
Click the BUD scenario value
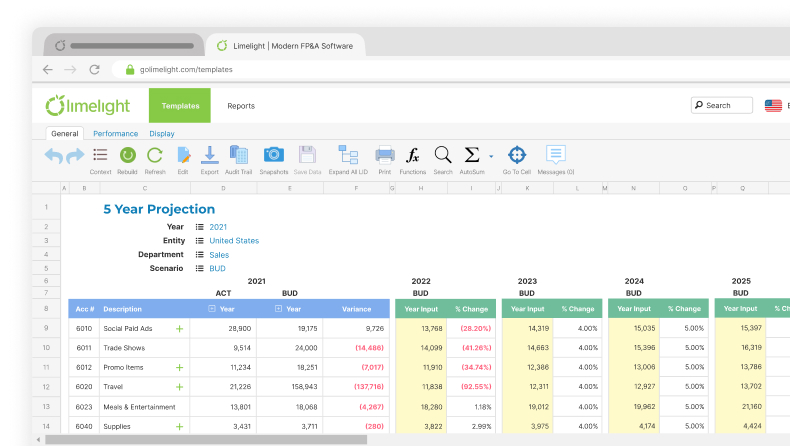click(x=217, y=269)
